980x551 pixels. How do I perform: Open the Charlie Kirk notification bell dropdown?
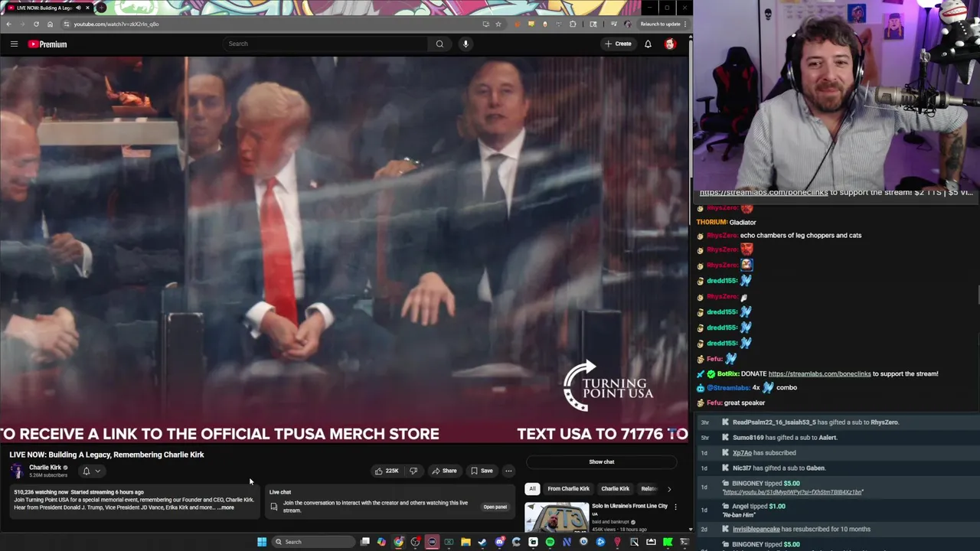tap(90, 471)
